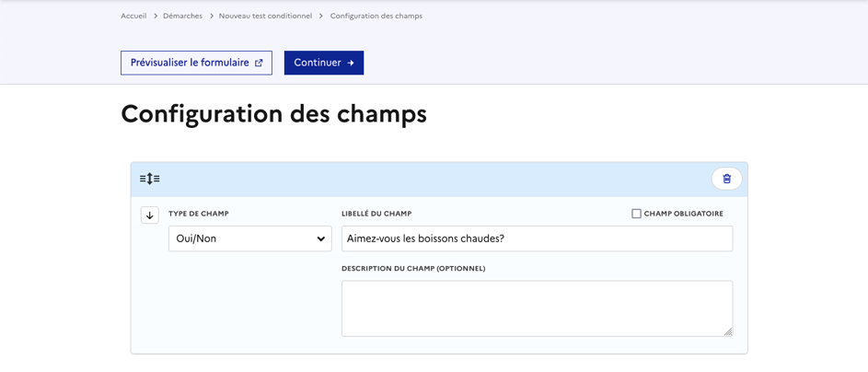The height and width of the screenshot is (372, 868).
Task: Click the arrow icon in the Continuer button
Action: (x=351, y=63)
